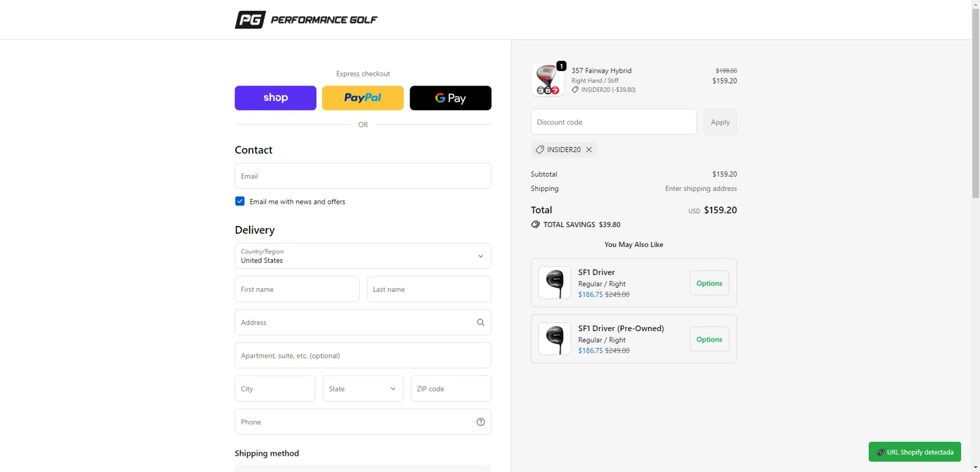
Task: Remove the INSIDER20 discount code
Action: tap(589, 149)
